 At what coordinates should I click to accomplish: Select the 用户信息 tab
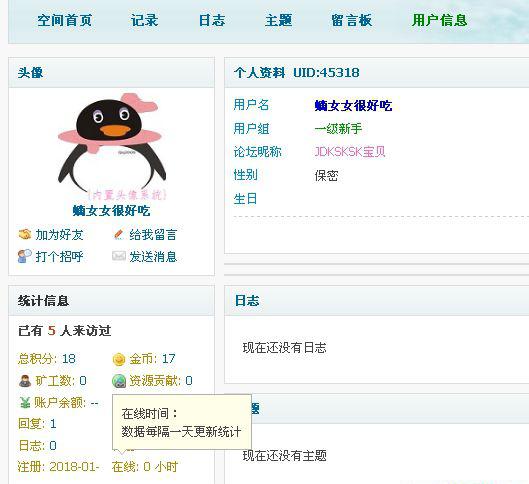point(439,20)
